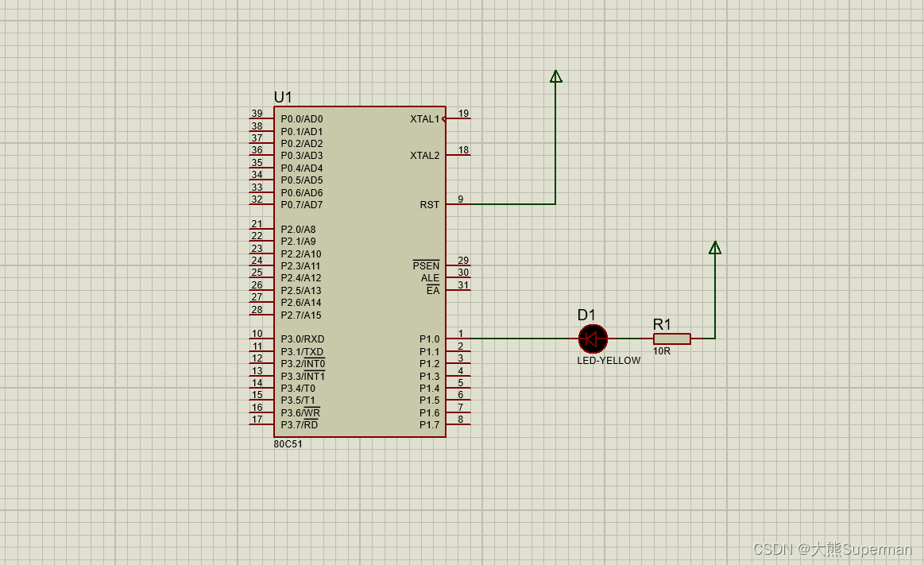Click the P3.3/INT1 pin label

303,376
